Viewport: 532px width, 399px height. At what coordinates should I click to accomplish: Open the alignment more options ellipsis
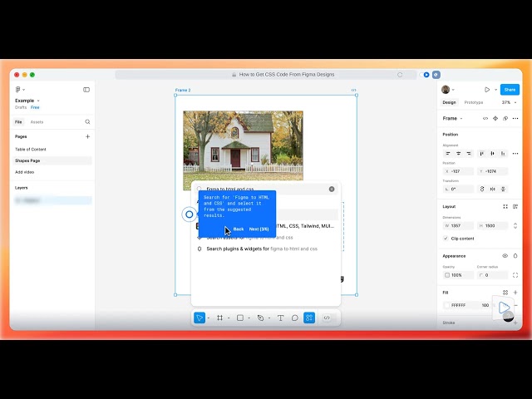(x=515, y=154)
